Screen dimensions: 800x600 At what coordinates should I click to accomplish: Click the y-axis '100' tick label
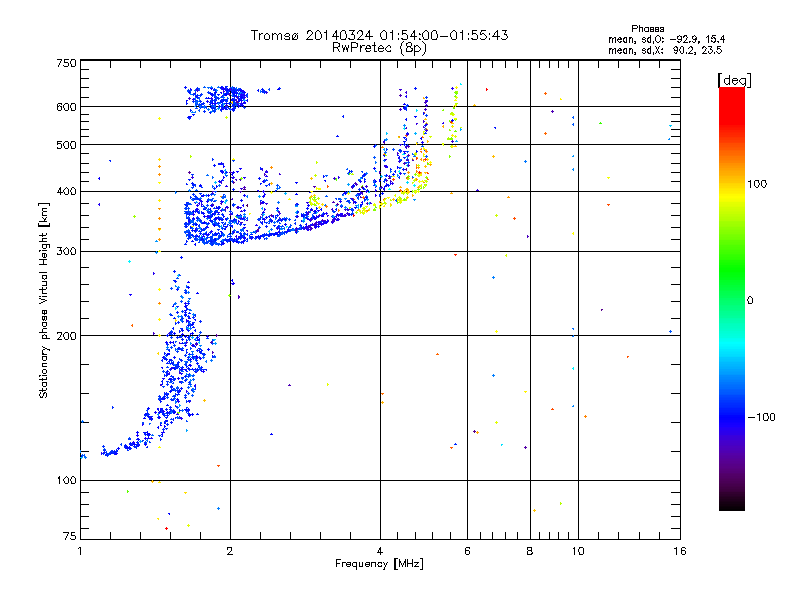tap(66, 481)
